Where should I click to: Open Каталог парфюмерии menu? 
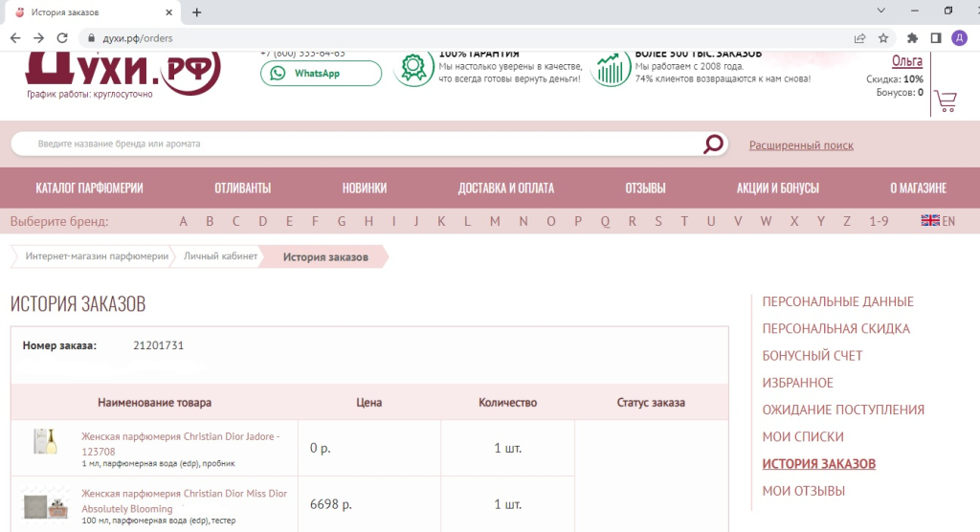point(89,188)
